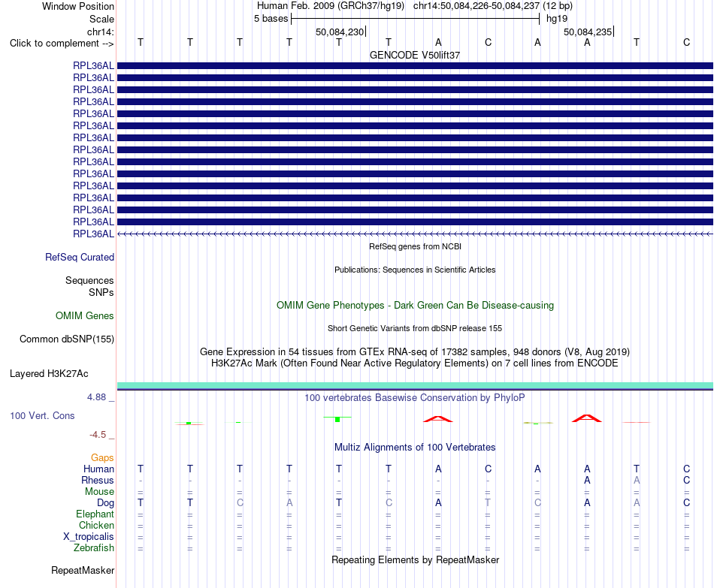Click the Layered H3K27Ac label
Viewport: 714px width, 588px height.
coord(49,374)
